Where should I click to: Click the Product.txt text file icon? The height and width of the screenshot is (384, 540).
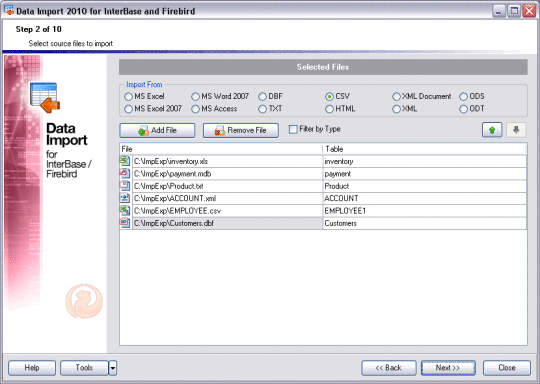[125, 186]
